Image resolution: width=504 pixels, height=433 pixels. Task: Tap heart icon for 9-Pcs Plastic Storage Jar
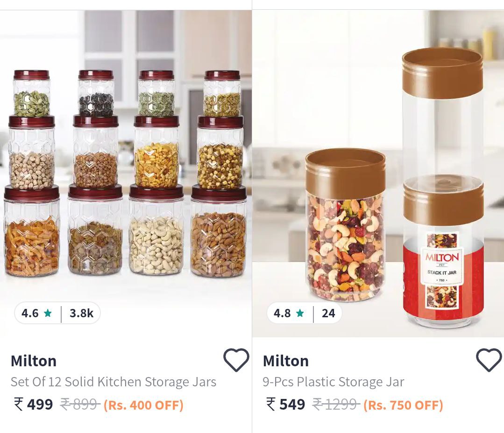pos(489,360)
